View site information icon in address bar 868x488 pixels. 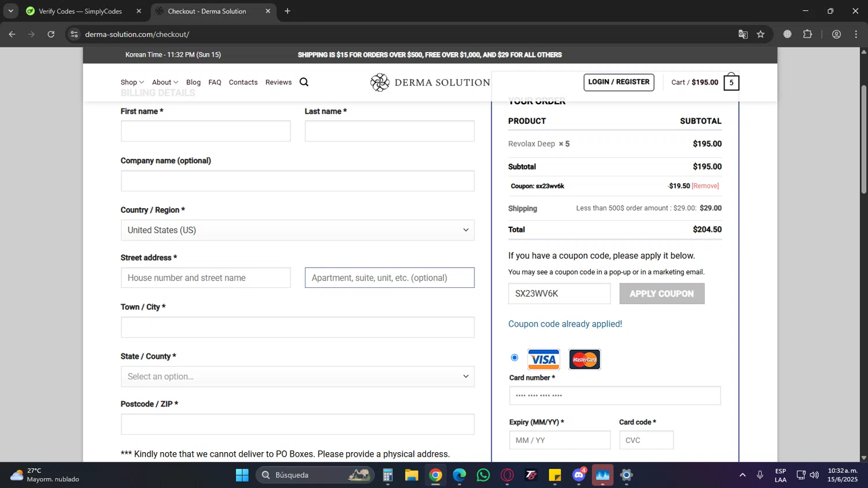coord(74,34)
